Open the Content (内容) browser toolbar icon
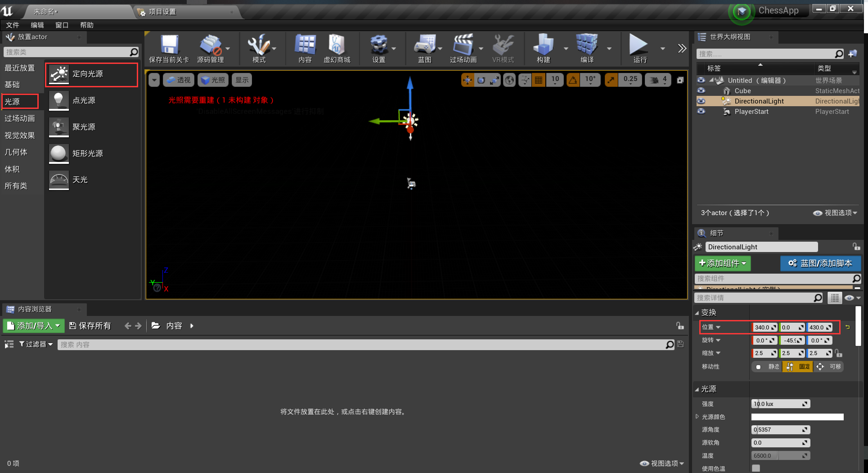 pos(305,45)
